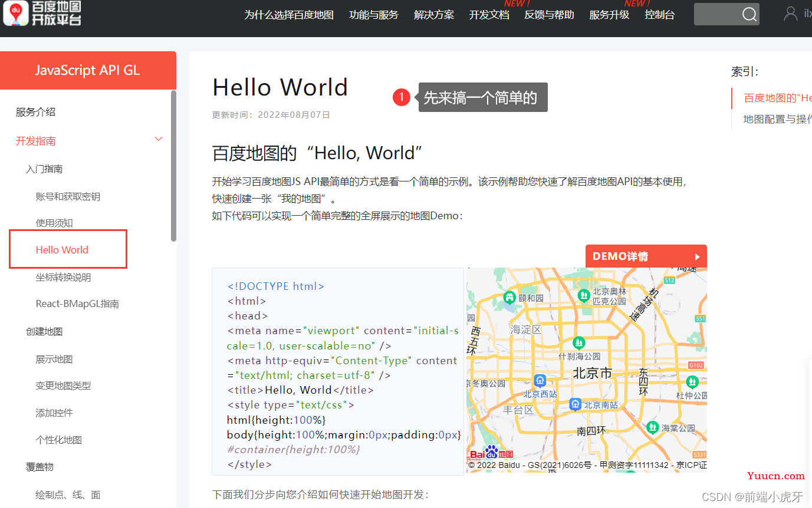Open 为什么选择百度地图 menu

point(289,15)
